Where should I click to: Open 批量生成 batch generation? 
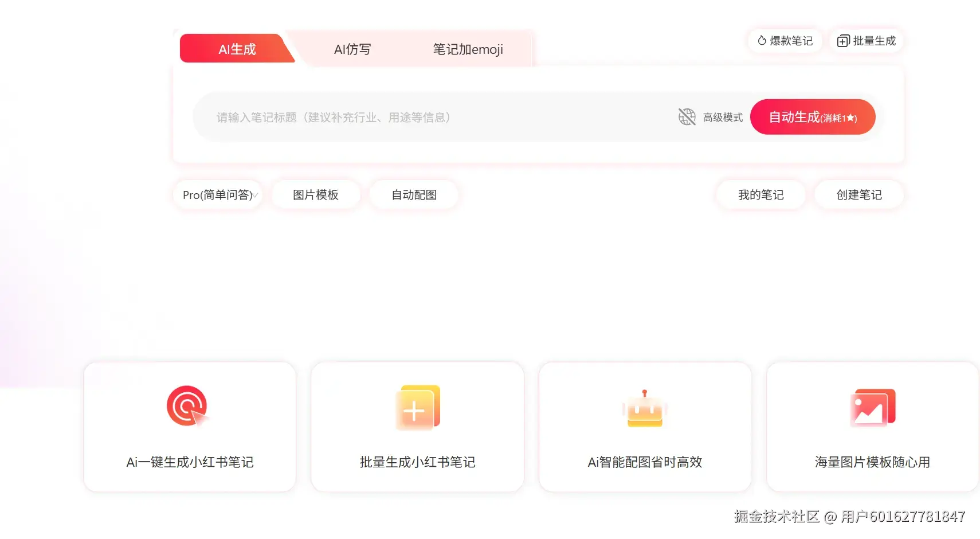[x=867, y=41]
